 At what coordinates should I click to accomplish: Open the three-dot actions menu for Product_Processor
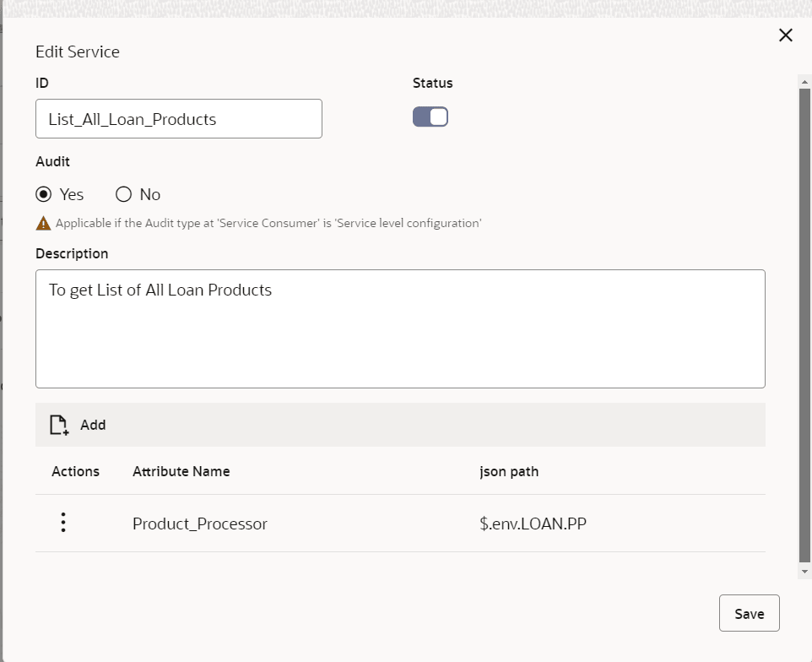click(x=63, y=523)
